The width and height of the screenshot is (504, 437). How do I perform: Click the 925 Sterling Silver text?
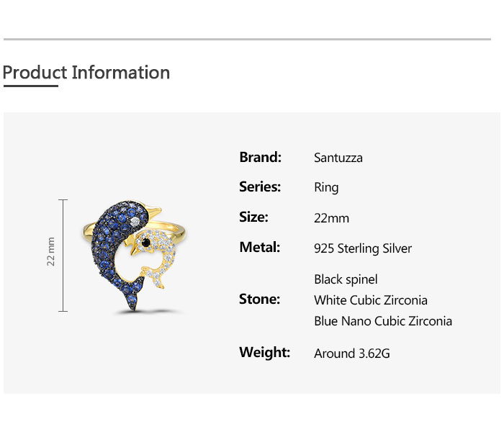tap(363, 248)
